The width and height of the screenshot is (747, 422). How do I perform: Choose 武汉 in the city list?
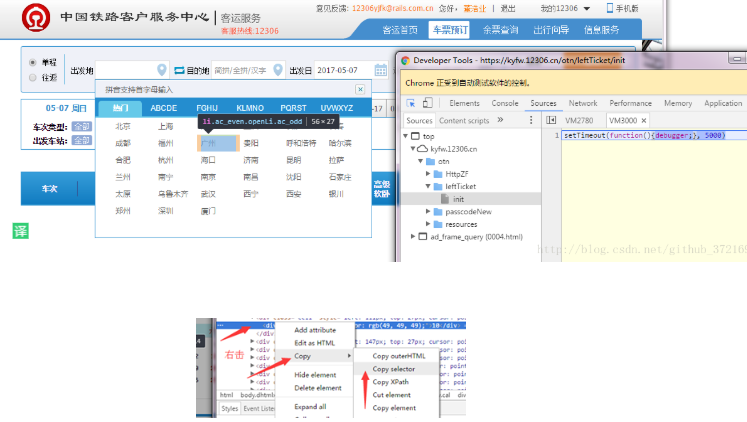click(x=208, y=194)
